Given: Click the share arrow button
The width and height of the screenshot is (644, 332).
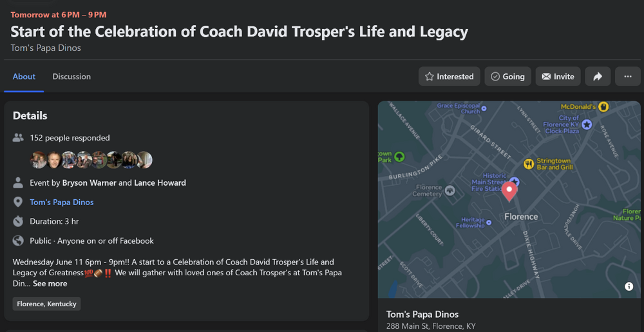Looking at the screenshot, I should (x=598, y=77).
